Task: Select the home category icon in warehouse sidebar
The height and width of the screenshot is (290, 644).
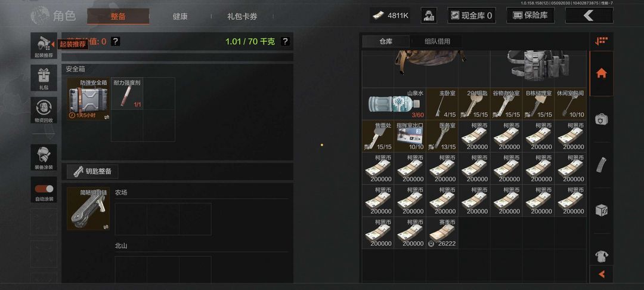Action: pos(601,73)
